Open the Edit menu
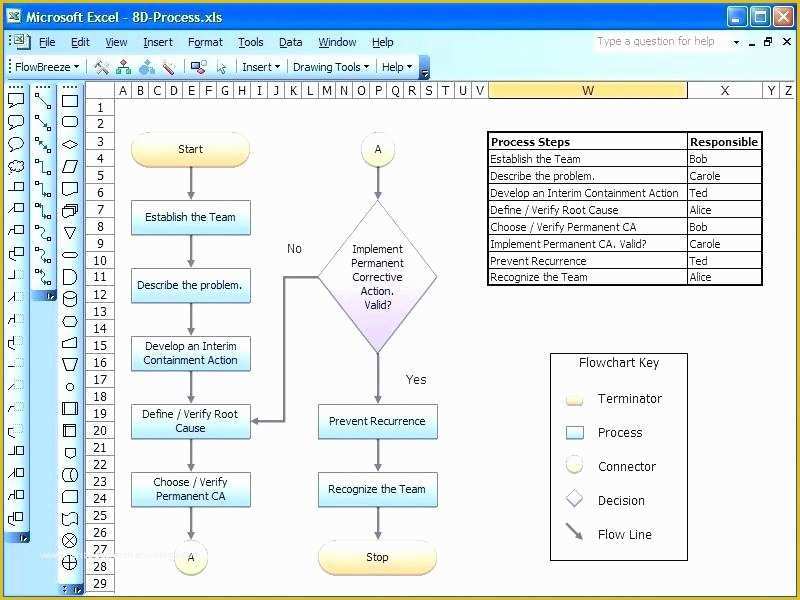The width and height of the screenshot is (800, 600). pos(80,42)
